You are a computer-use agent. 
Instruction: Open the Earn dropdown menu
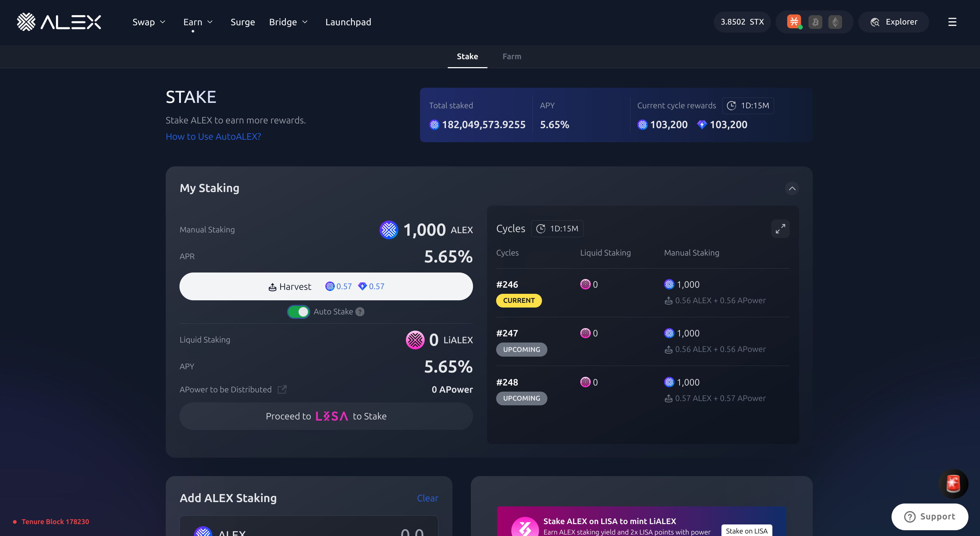coord(198,22)
